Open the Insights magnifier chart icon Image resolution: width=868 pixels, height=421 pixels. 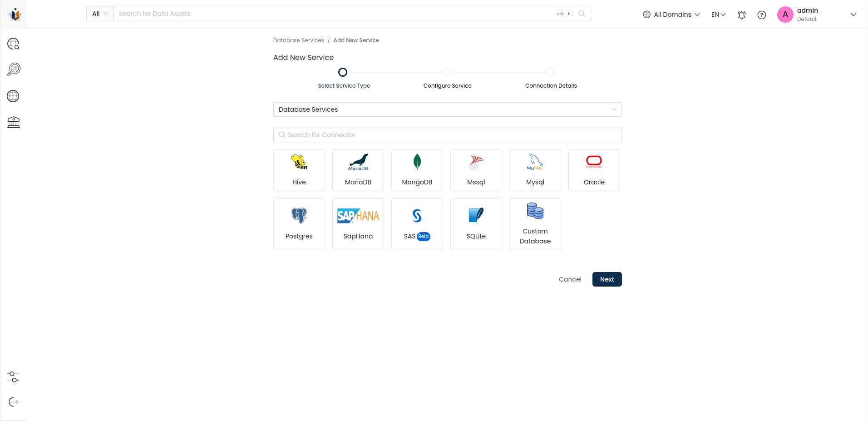pos(14,69)
